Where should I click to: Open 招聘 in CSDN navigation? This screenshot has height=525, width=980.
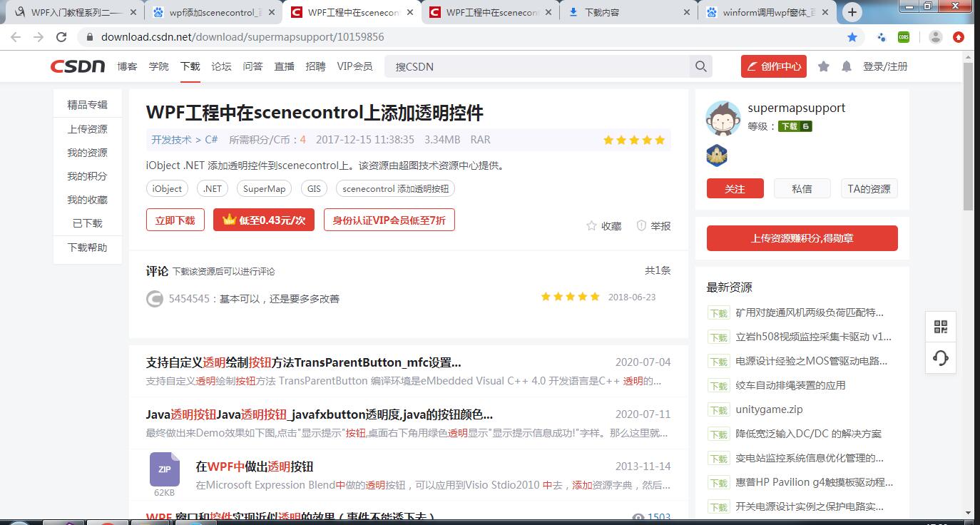[x=315, y=66]
